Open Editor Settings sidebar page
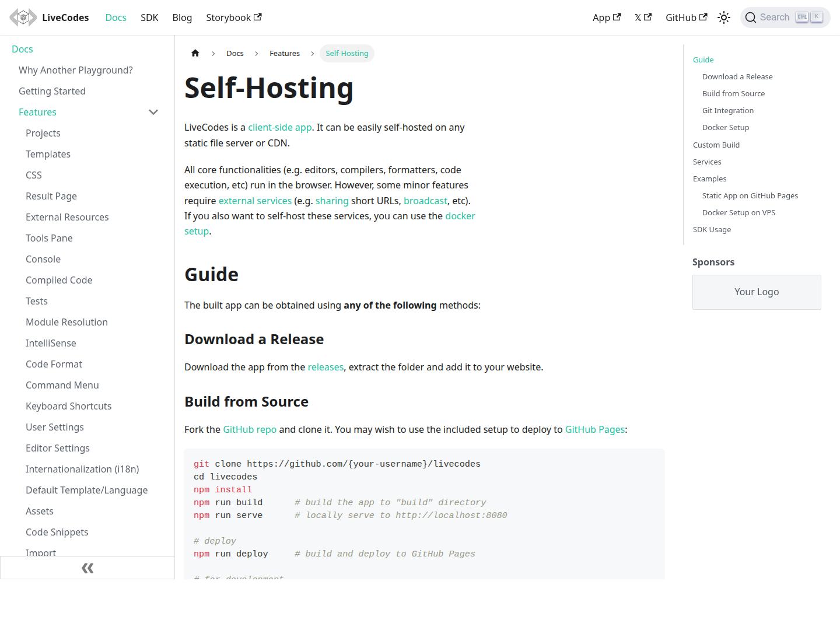The height and width of the screenshot is (630, 840). (x=58, y=448)
